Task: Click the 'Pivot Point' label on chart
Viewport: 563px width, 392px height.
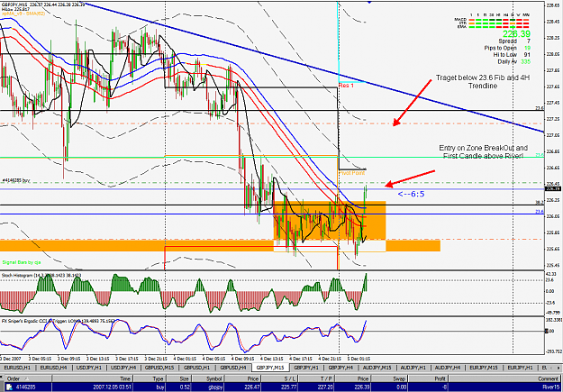Action: [352, 173]
